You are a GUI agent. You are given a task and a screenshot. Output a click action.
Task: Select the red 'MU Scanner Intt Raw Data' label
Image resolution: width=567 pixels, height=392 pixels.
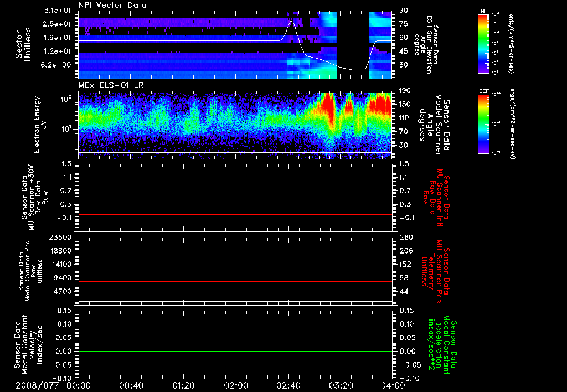pyautogui.click(x=436, y=198)
